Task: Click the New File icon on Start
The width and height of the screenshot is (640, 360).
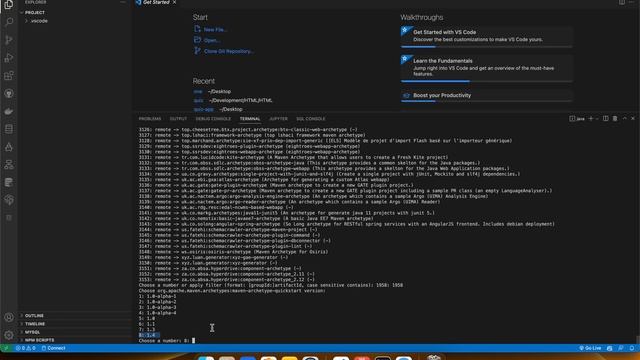Action: click(x=198, y=29)
